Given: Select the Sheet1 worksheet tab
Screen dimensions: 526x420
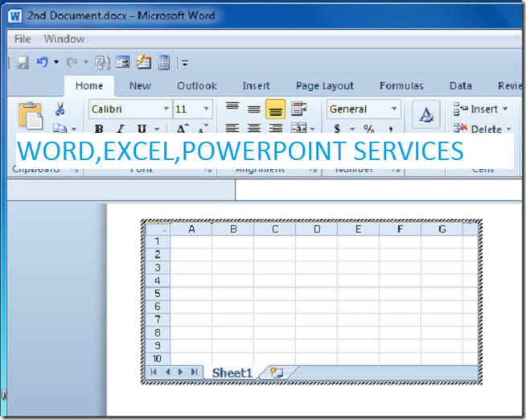Looking at the screenshot, I should coord(232,373).
